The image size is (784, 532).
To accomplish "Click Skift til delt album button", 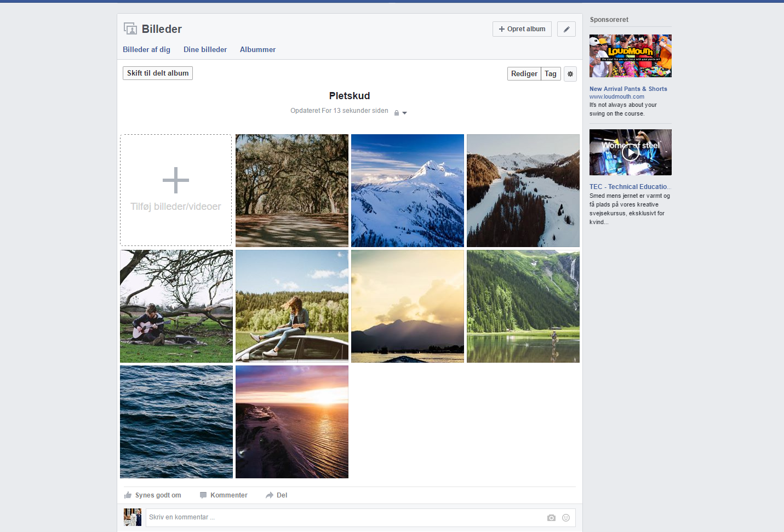I will click(158, 73).
